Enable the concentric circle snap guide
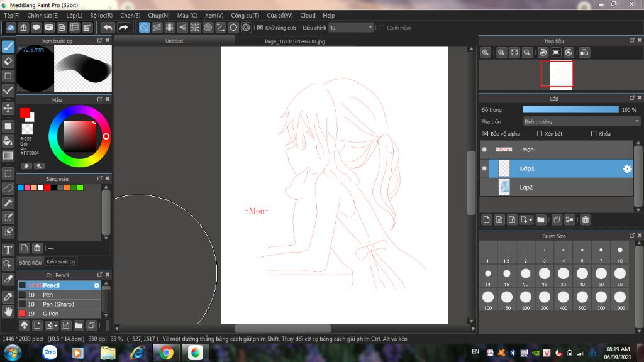This screenshot has width=644, height=362. click(x=208, y=28)
